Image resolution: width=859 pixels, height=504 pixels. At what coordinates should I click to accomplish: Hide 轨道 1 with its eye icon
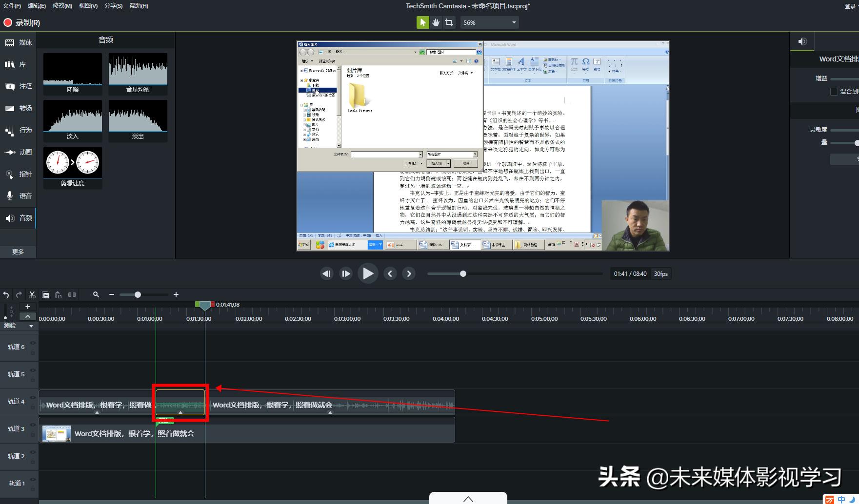pos(33,479)
